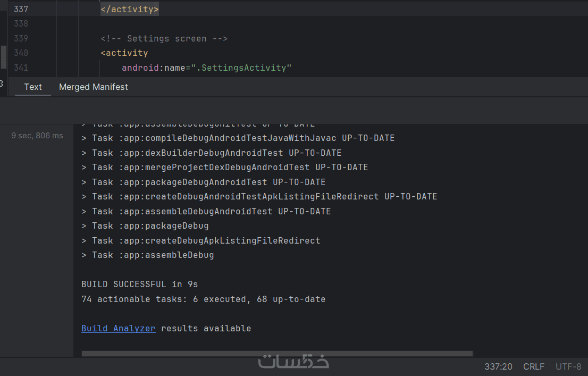Select the 9 sec, 806 ms build entry

coord(37,136)
